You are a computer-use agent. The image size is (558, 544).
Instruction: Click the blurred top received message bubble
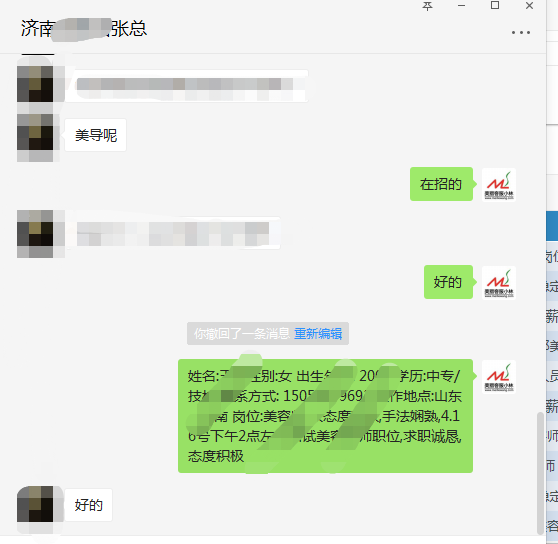tap(186, 86)
